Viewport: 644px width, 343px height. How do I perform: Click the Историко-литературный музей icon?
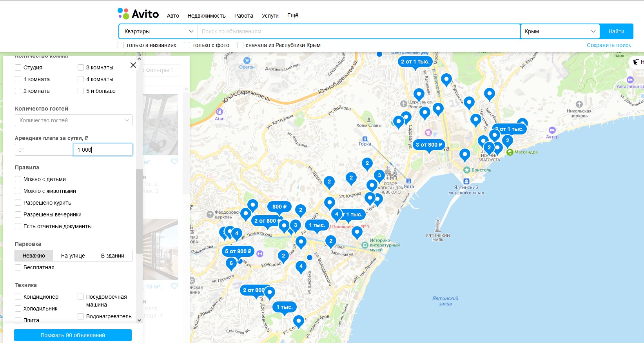pos(365,245)
